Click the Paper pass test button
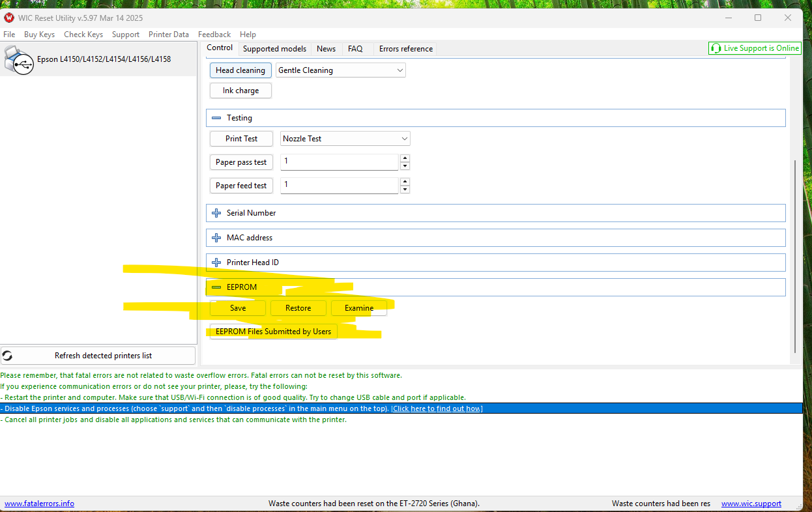Viewport: 812px width, 512px height. [x=241, y=162]
